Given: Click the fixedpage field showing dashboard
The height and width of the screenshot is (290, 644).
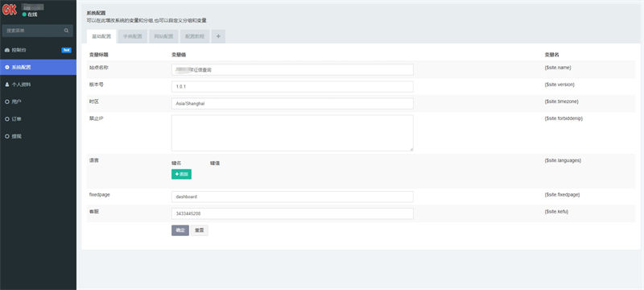Looking at the screenshot, I should [292, 197].
